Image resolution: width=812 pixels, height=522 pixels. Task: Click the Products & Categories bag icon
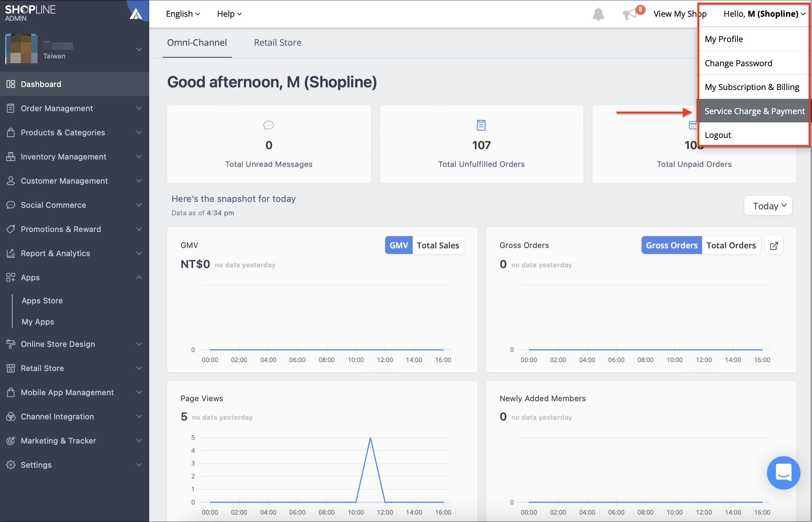click(11, 132)
